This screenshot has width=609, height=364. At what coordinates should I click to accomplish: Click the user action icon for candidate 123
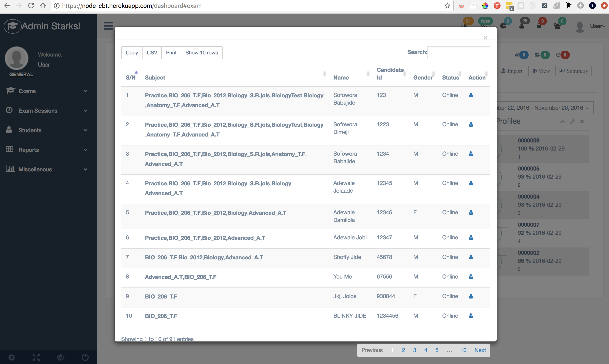tap(471, 95)
